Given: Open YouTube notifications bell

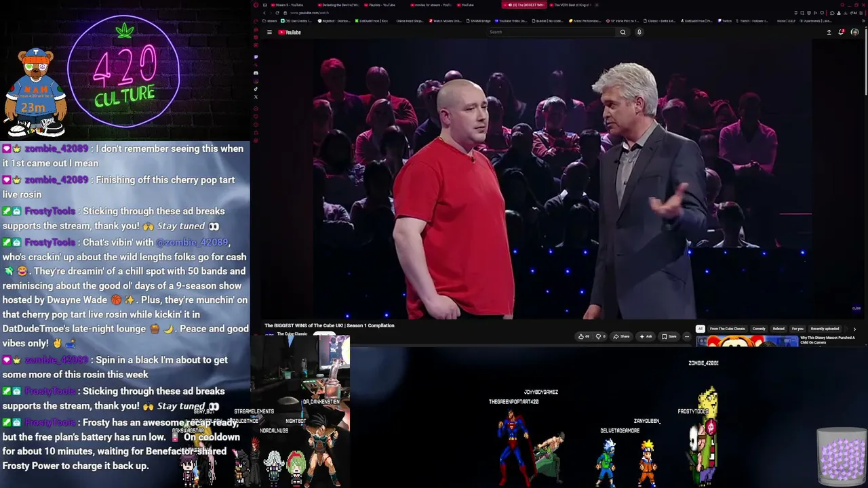Looking at the screenshot, I should click(842, 32).
